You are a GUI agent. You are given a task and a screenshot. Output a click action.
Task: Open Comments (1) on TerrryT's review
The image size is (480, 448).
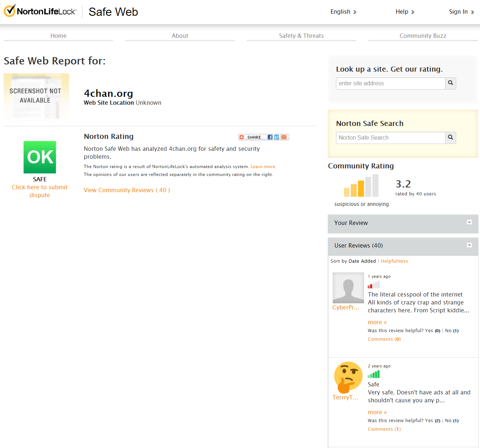click(x=384, y=429)
